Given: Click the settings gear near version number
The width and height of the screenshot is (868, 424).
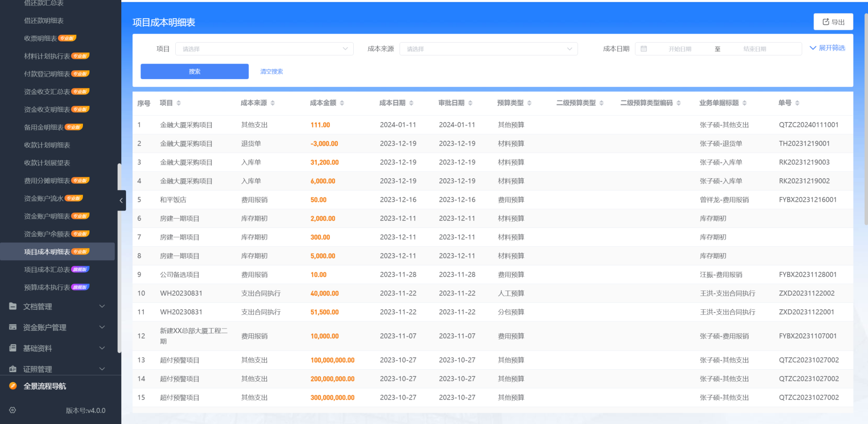Looking at the screenshot, I should 12,410.
